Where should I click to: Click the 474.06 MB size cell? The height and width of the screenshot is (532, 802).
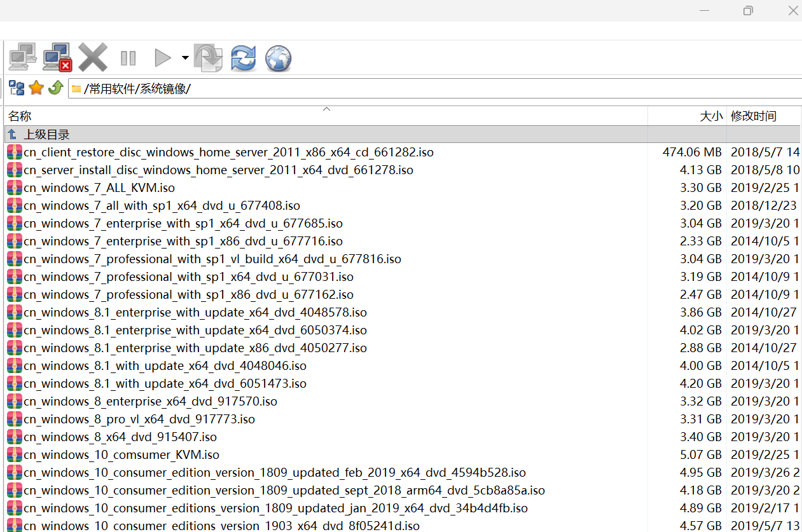click(692, 153)
